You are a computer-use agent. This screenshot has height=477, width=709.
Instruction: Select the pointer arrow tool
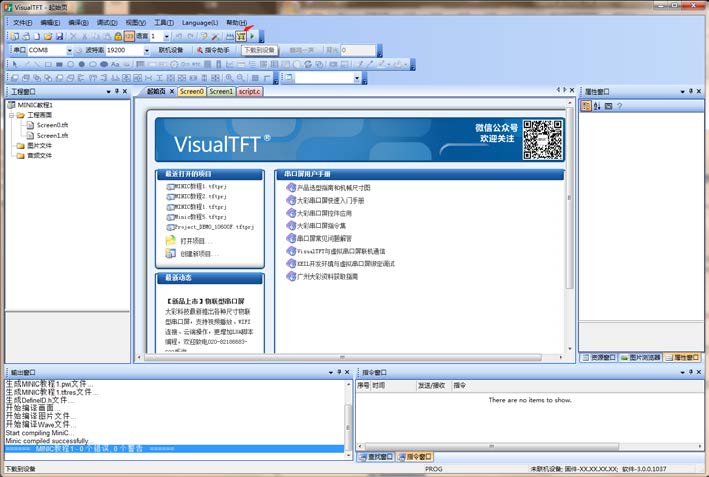(14, 64)
